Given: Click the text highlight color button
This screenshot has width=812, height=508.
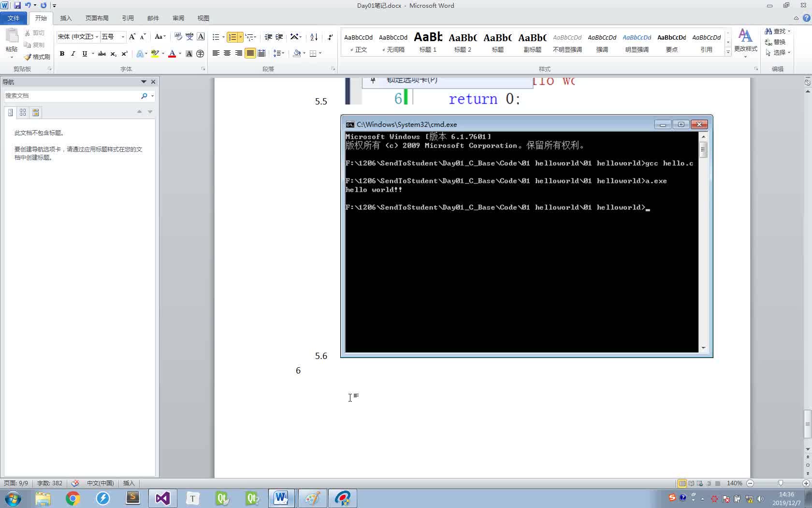Looking at the screenshot, I should coord(155,54).
